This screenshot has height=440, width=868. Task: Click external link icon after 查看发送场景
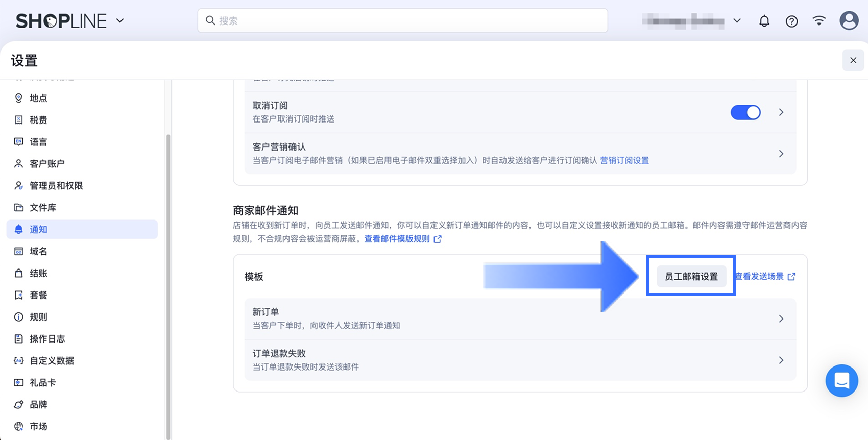click(791, 277)
